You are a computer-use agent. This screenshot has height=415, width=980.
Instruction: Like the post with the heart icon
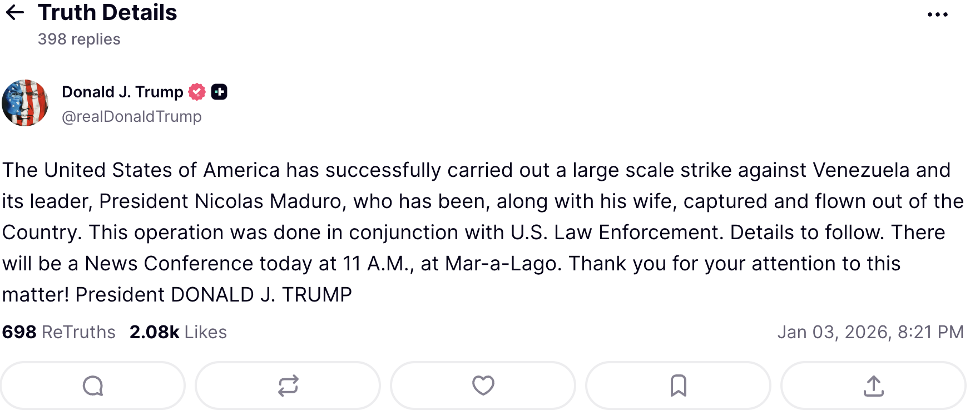[483, 386]
